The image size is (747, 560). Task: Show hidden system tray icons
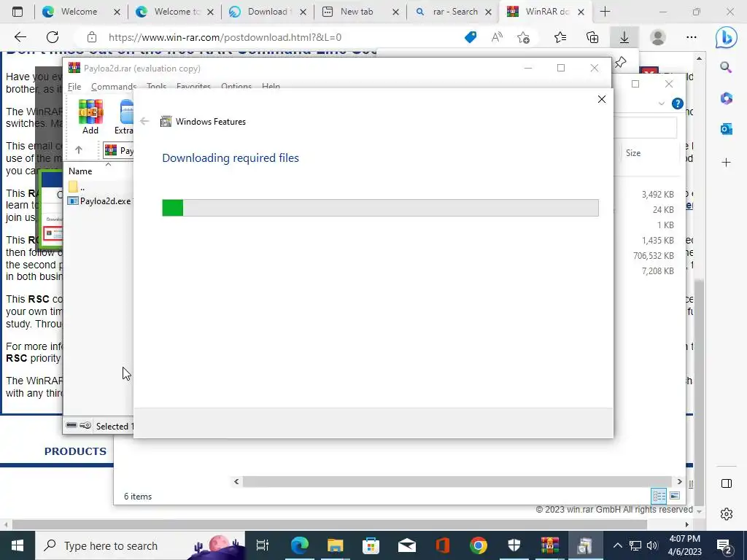click(617, 545)
